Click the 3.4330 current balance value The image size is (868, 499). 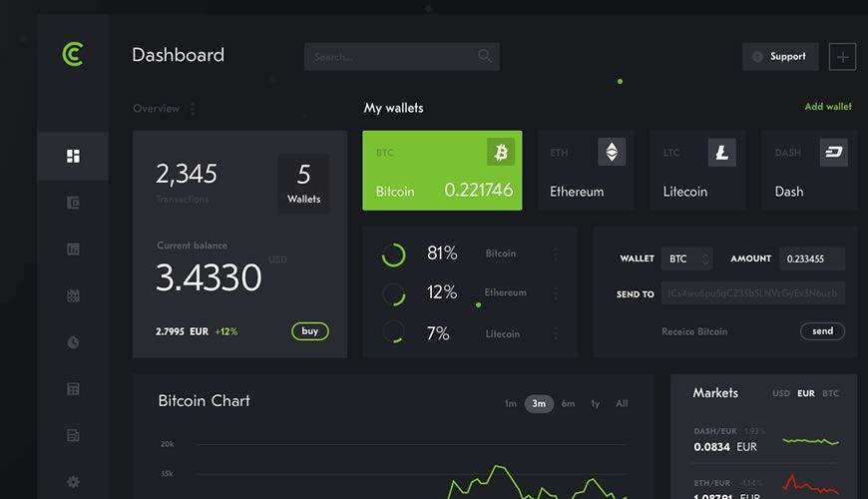click(209, 277)
